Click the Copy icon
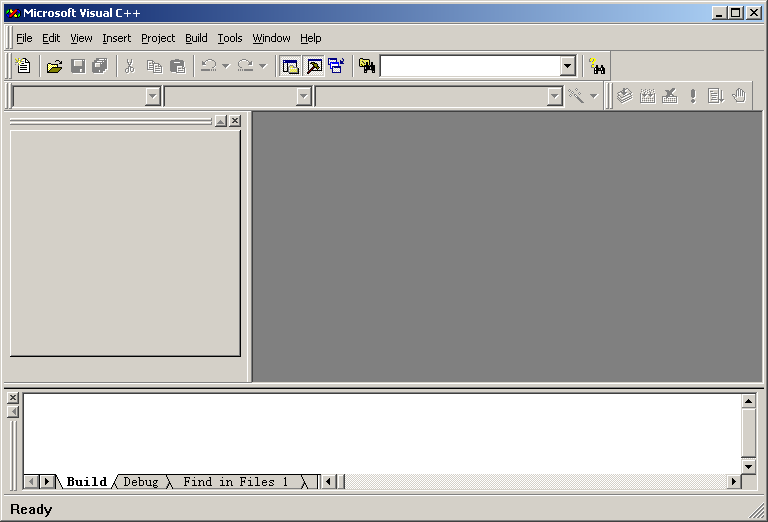Screen dimensions: 768x522 click(154, 66)
